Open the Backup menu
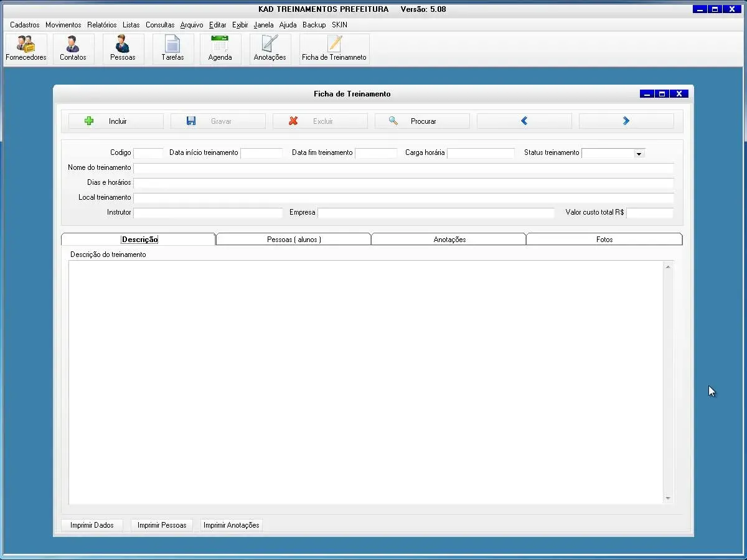This screenshot has height=560, width=747. point(314,25)
